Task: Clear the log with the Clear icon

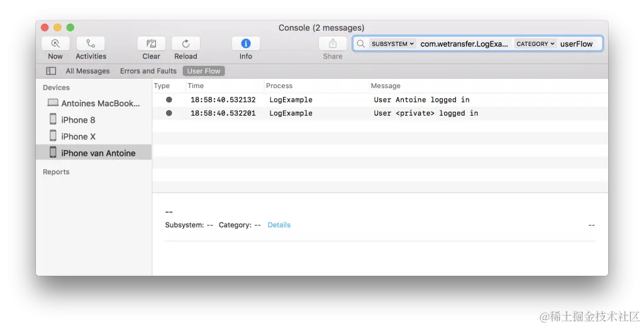Action: (x=151, y=43)
